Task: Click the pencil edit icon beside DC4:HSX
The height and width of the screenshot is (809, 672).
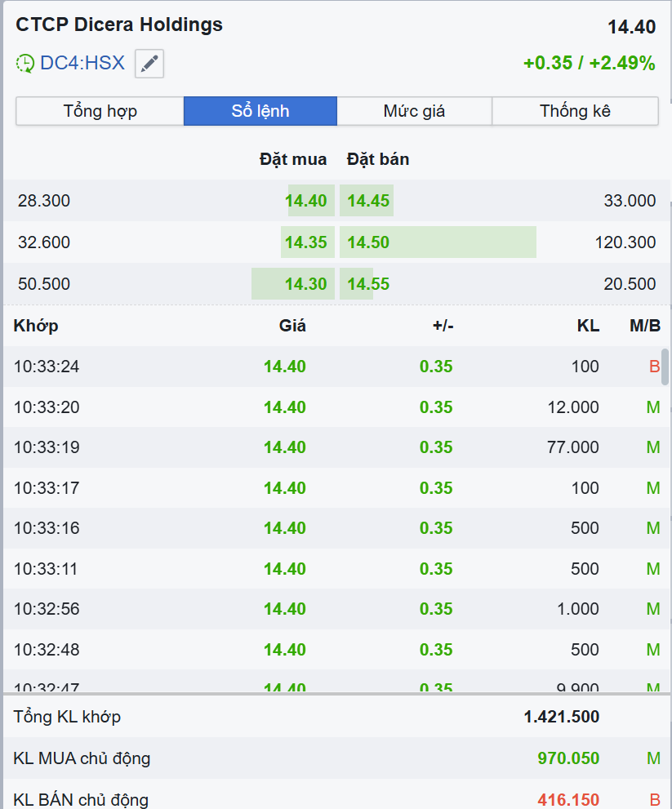Action: (149, 64)
